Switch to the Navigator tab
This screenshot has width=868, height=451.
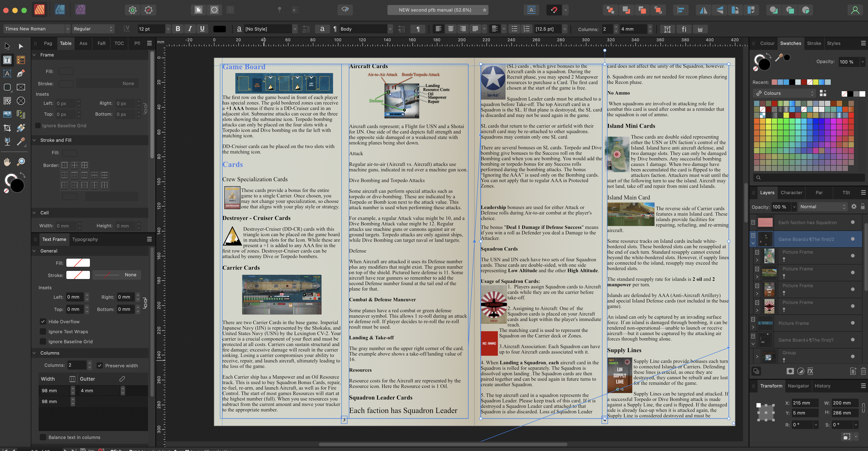pos(798,386)
